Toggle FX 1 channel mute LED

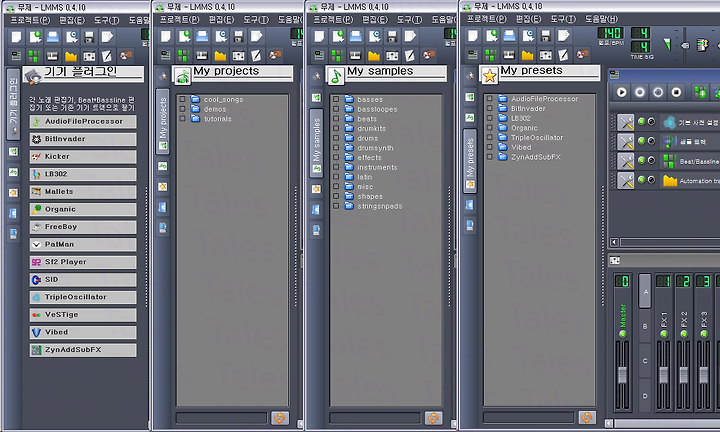[x=664, y=334]
